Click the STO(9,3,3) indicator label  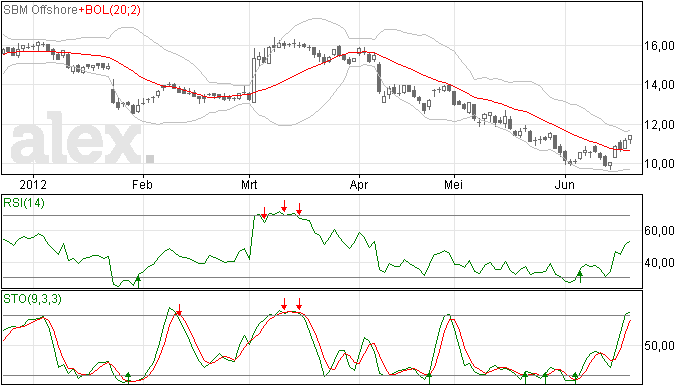pos(32,299)
